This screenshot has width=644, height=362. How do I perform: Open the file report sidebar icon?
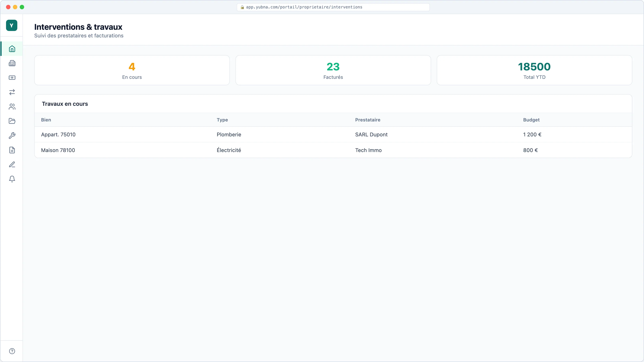12,150
